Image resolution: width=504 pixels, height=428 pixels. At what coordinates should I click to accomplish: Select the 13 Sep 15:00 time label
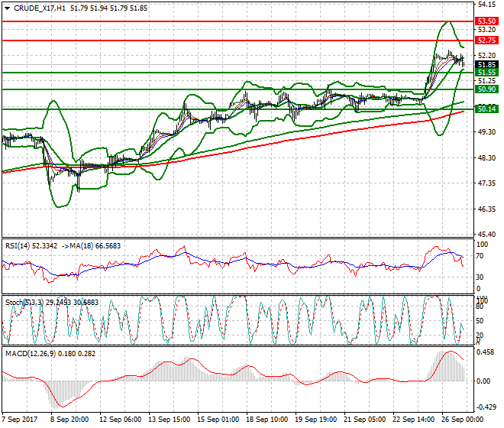click(170, 420)
